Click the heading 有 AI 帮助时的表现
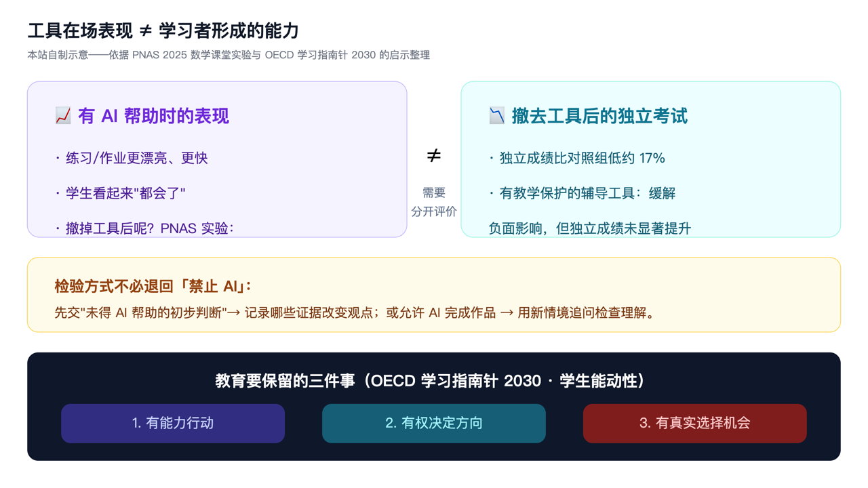 click(x=153, y=116)
